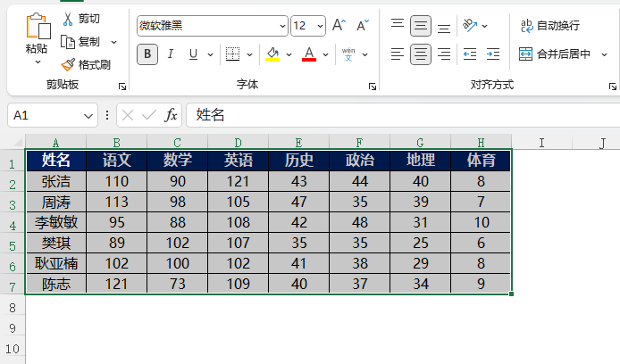Open the Font group dialog launcher

pyautogui.click(x=372, y=87)
